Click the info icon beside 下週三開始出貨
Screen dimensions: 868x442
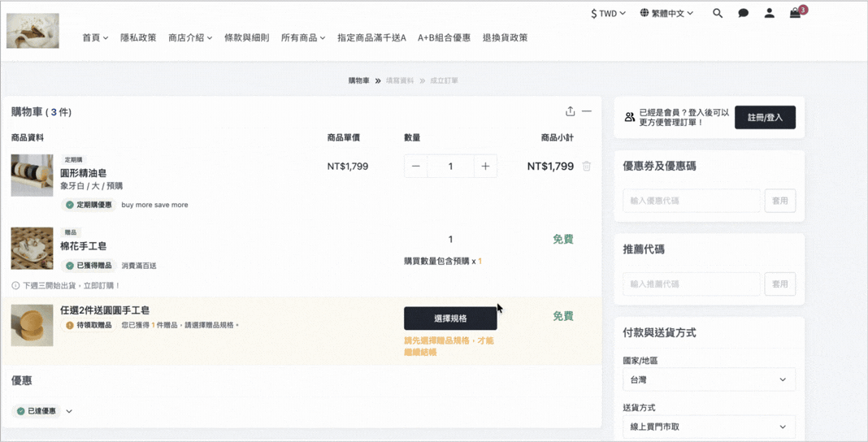15,285
